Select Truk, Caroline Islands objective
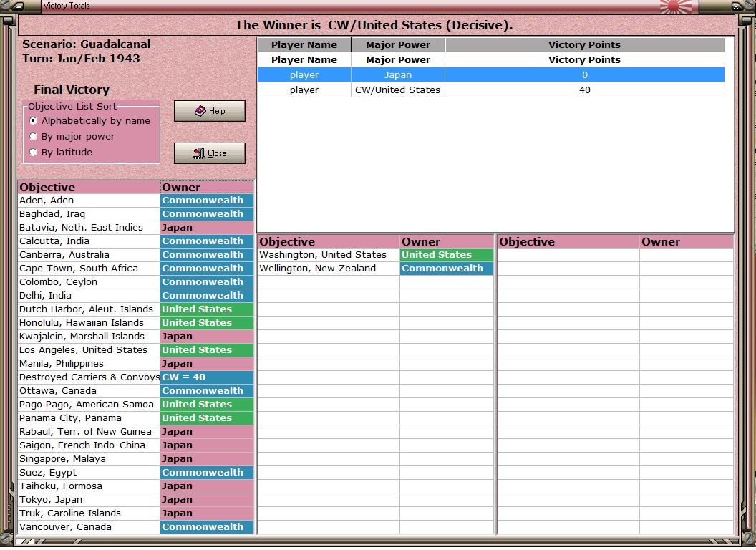Image resolution: width=756 pixels, height=550 pixels. pos(89,513)
